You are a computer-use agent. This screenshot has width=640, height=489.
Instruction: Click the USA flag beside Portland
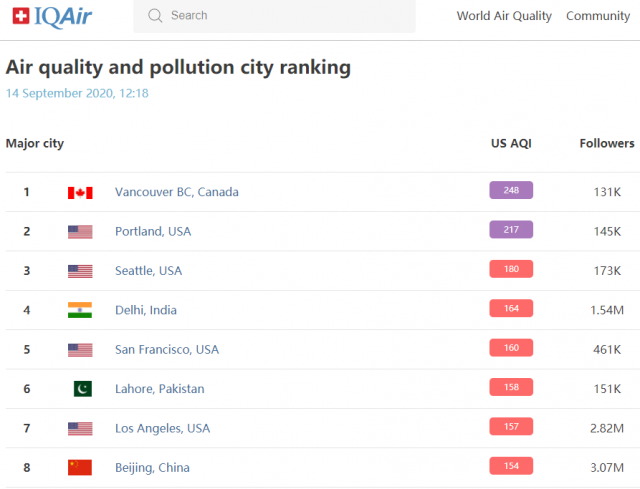tap(80, 231)
